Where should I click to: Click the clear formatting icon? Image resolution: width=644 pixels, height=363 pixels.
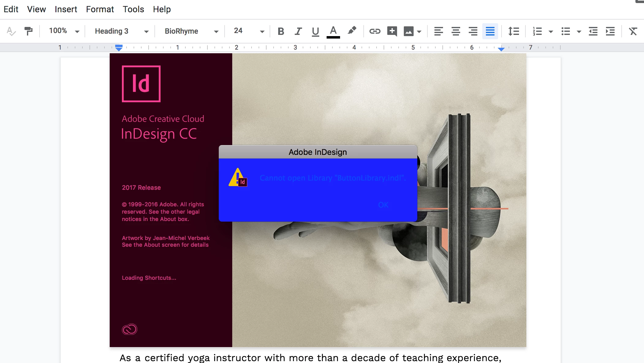tap(633, 31)
